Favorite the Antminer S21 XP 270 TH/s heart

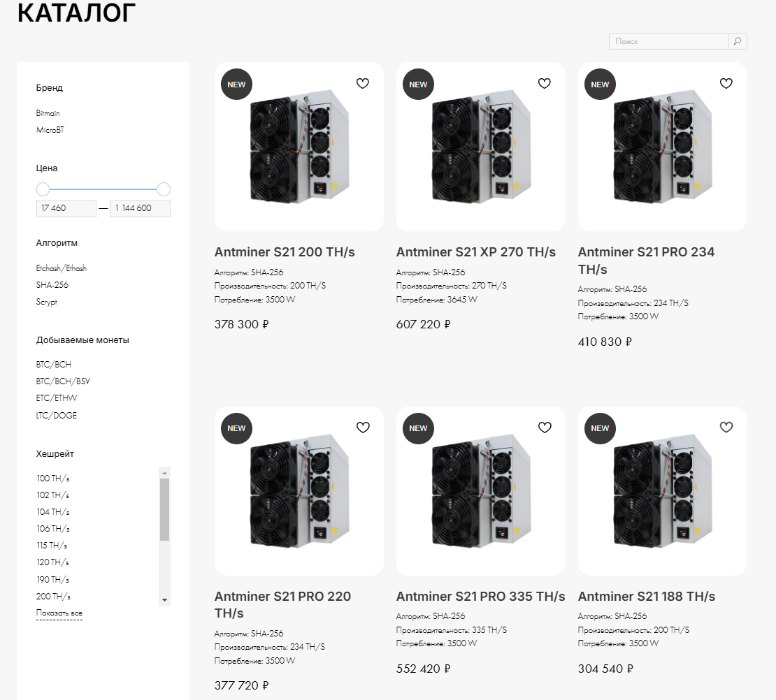pos(545,83)
